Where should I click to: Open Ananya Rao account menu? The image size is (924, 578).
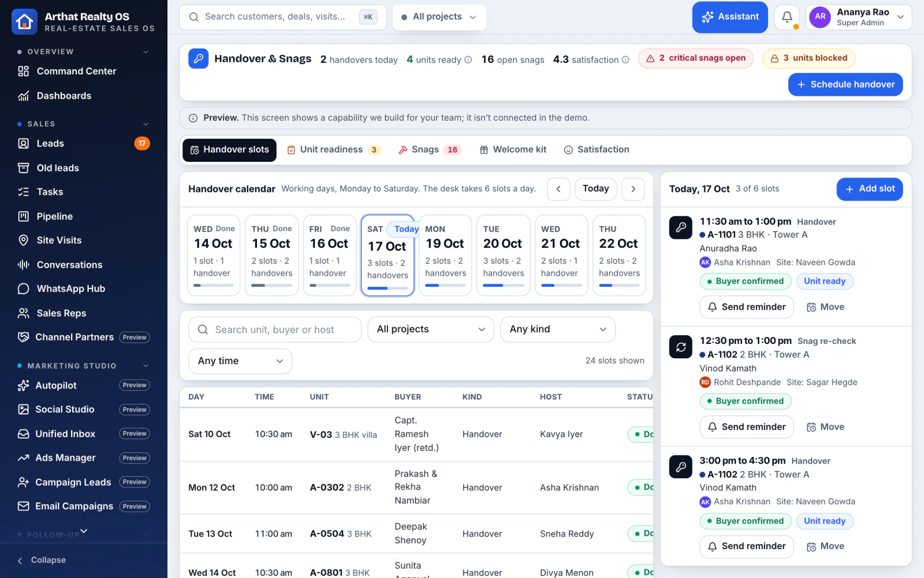pos(859,17)
